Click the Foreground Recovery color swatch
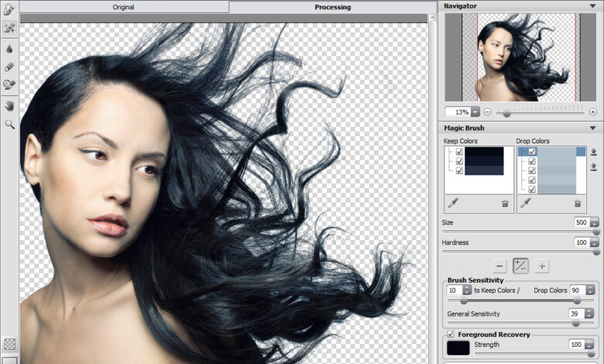 (458, 348)
